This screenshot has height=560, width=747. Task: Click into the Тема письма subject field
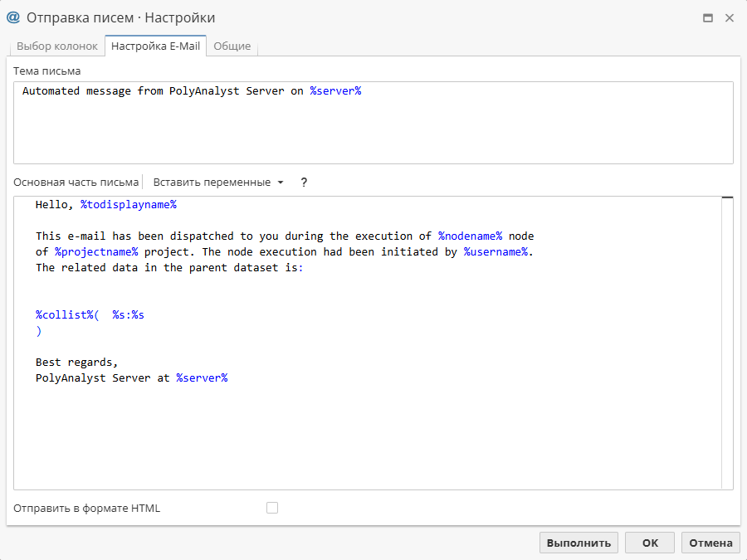(x=373, y=123)
